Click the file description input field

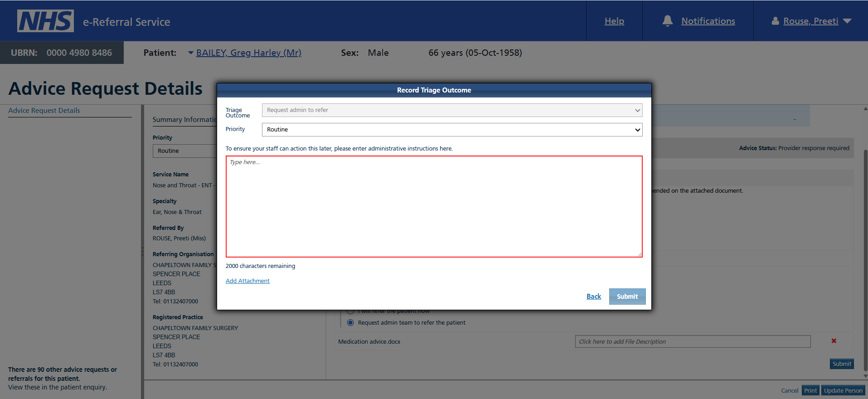click(x=693, y=341)
